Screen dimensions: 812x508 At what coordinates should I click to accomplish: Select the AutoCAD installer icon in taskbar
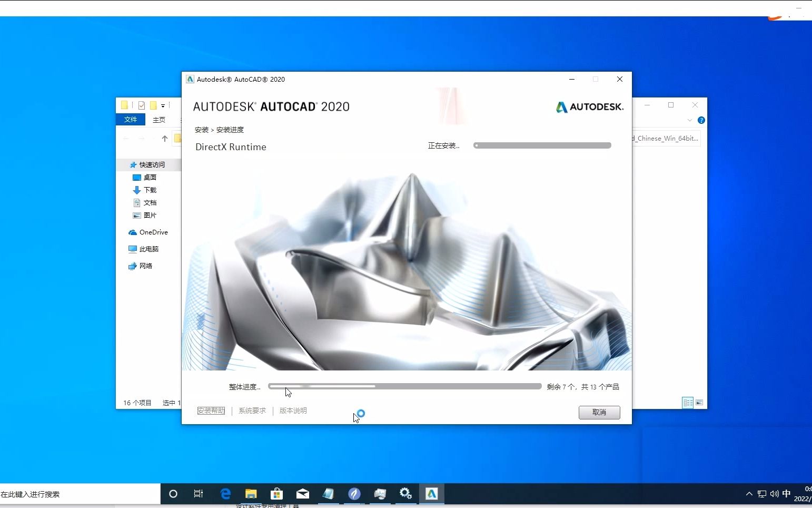pos(432,494)
